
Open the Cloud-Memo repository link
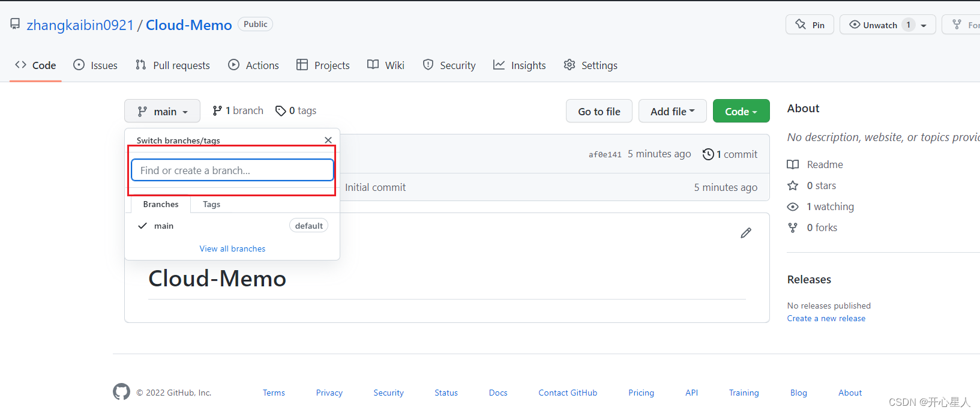point(189,25)
